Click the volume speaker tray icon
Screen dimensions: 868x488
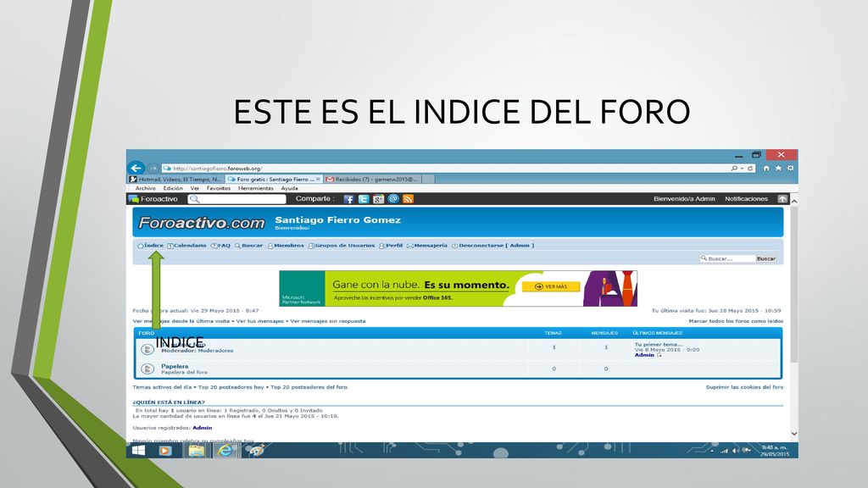[736, 451]
